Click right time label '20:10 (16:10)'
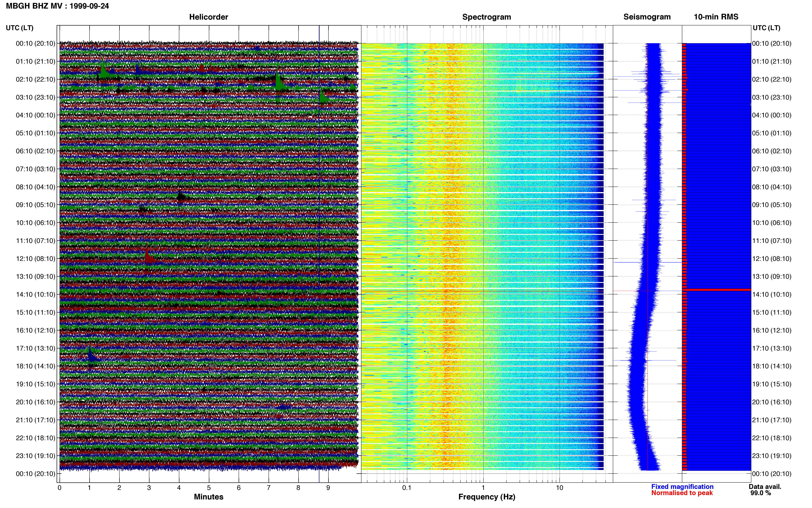 (772, 402)
